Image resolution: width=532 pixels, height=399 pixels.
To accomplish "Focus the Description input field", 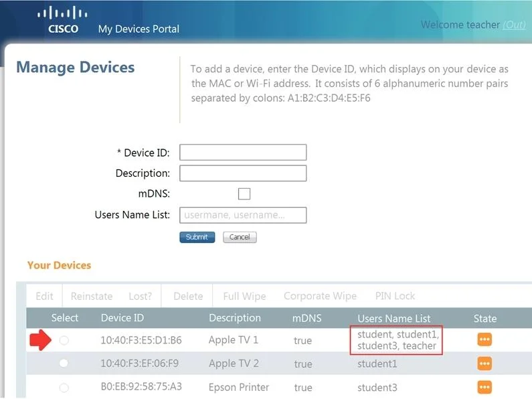I will (243, 173).
